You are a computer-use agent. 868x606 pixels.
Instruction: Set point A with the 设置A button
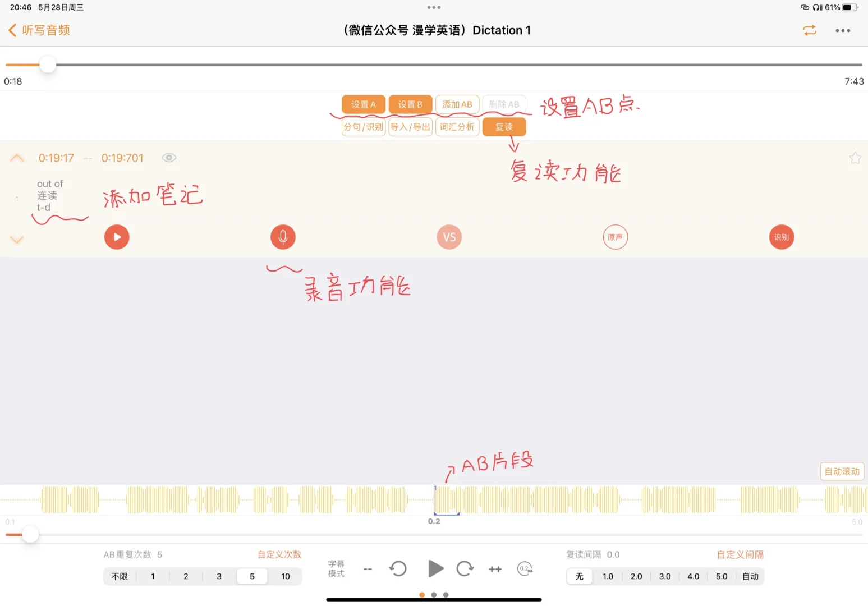tap(363, 104)
